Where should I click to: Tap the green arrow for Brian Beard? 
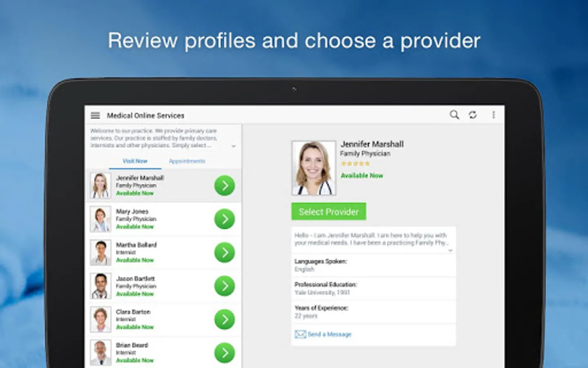(x=225, y=353)
